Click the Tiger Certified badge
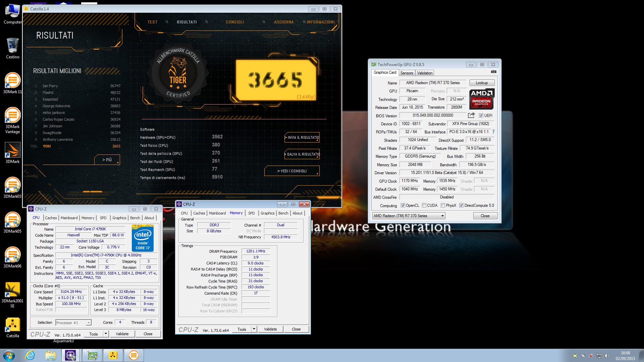 [178, 73]
